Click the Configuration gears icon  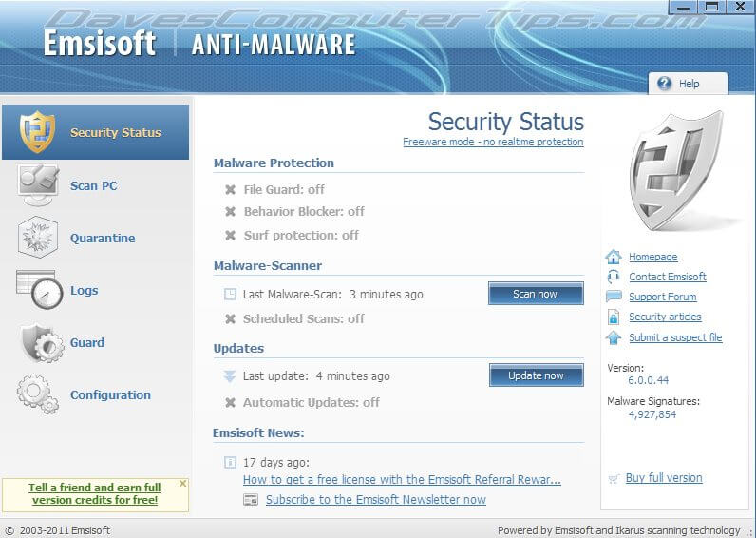(38, 394)
